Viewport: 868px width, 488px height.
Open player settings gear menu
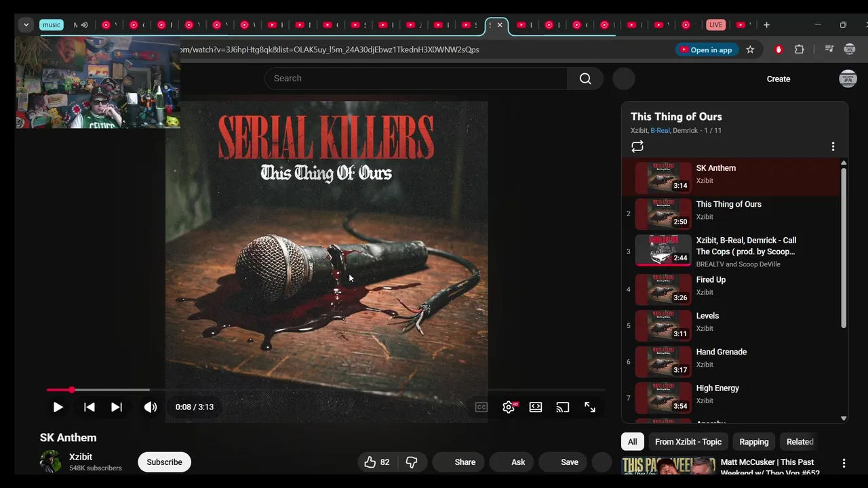(x=509, y=407)
